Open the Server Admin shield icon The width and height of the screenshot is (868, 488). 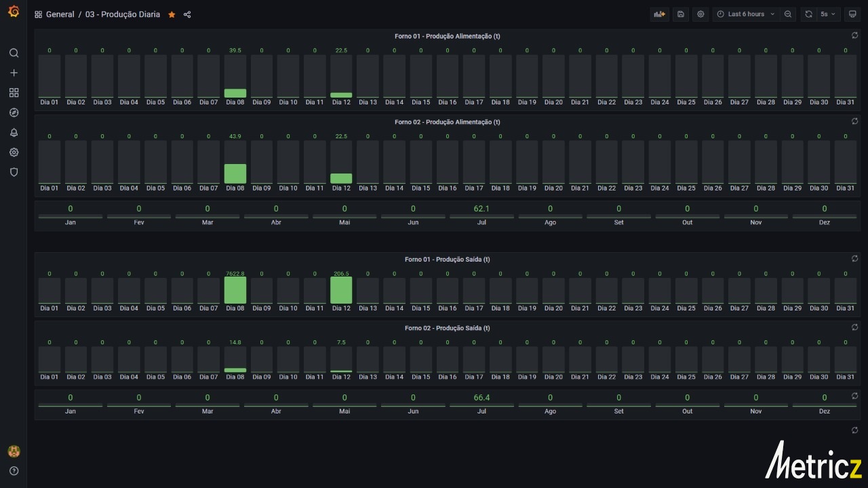[x=14, y=172]
